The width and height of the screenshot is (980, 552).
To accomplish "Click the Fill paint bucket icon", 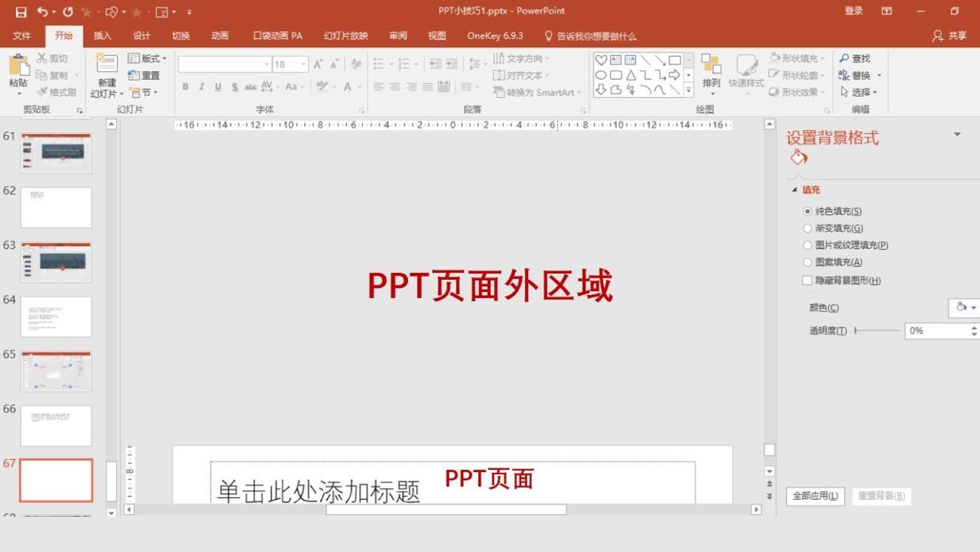I will (798, 157).
